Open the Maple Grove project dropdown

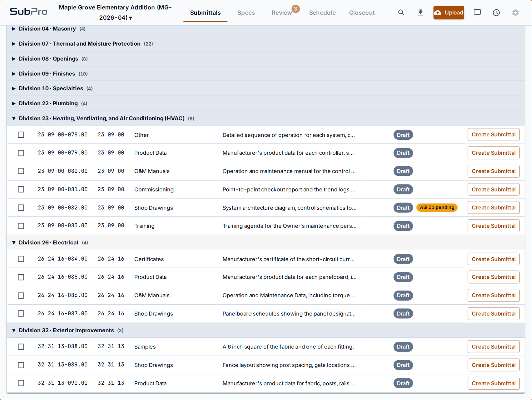(115, 12)
